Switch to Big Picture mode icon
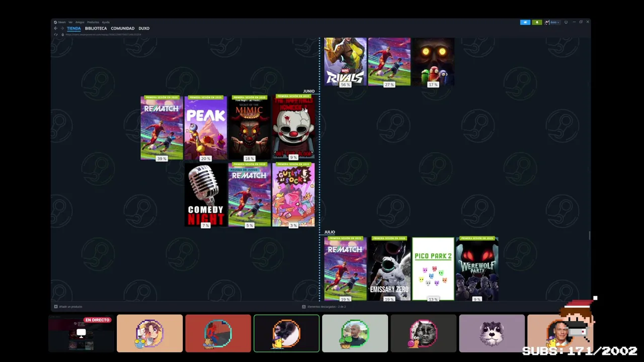The height and width of the screenshot is (362, 644). tap(566, 22)
